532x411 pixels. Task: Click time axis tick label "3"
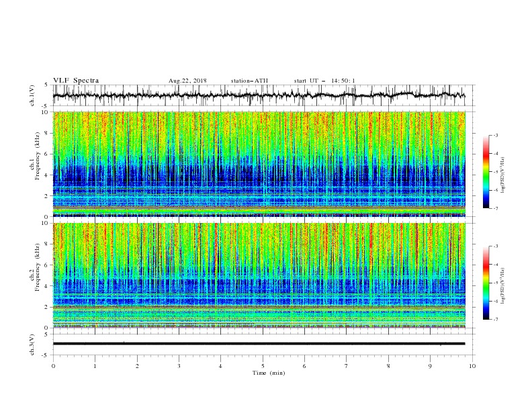pos(179,366)
